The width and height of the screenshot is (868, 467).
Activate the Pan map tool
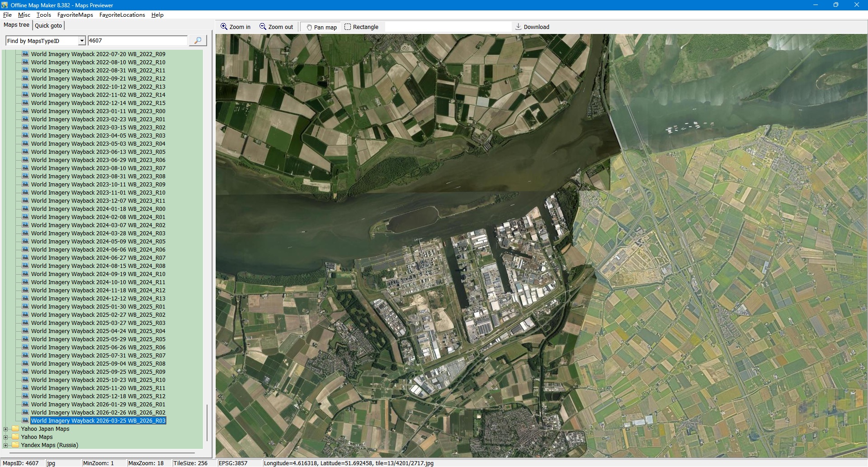click(x=321, y=27)
